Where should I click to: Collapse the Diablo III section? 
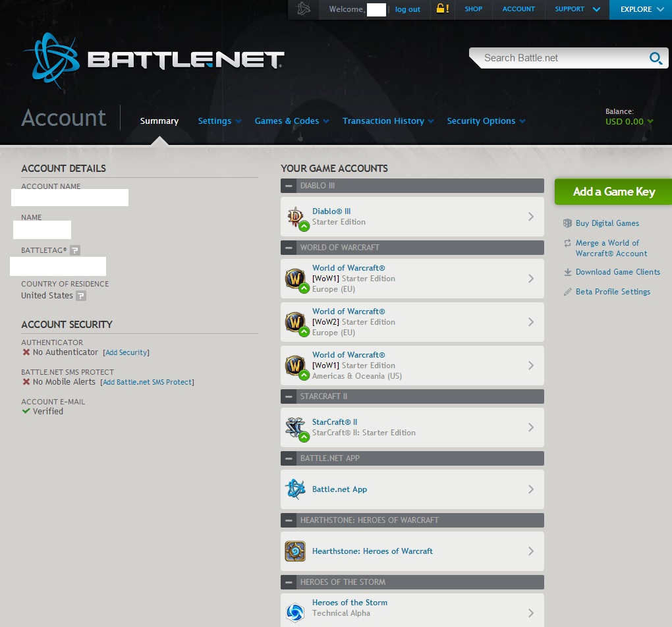point(289,186)
